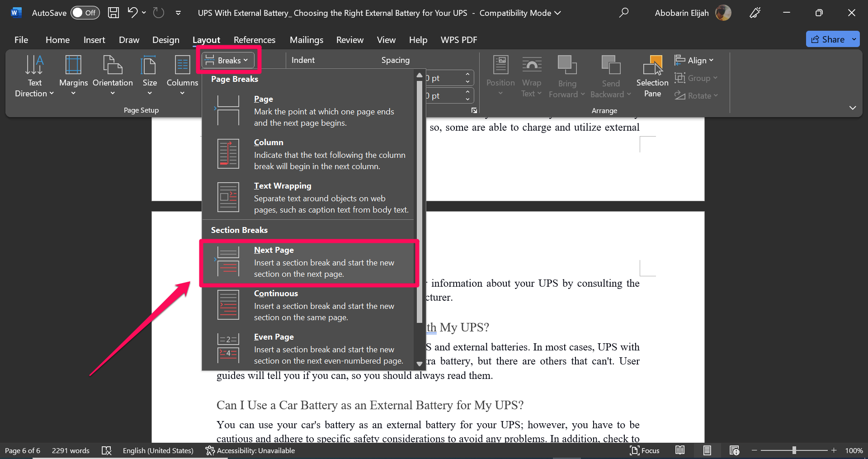Switch to the Home tab
The width and height of the screenshot is (868, 459).
pyautogui.click(x=57, y=40)
